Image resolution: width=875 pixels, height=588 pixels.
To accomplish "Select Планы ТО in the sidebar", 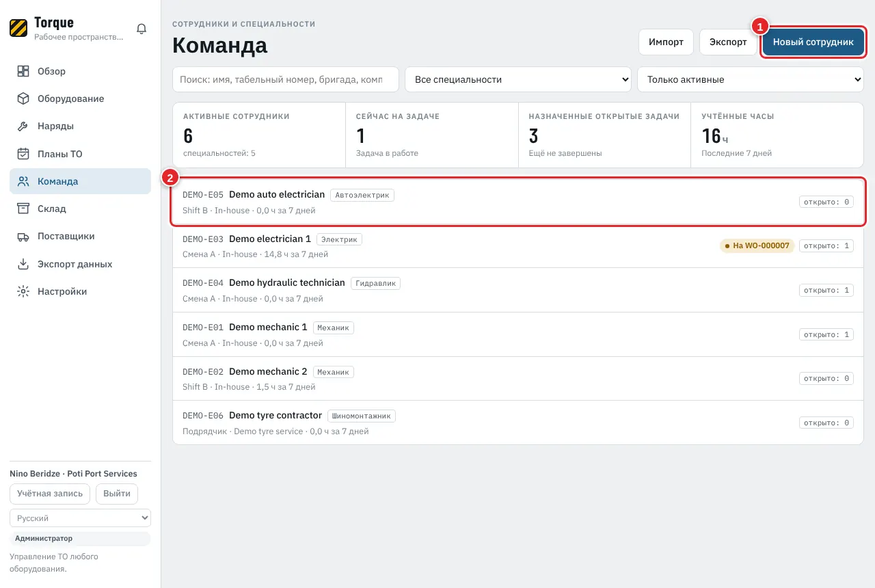I will [x=80, y=154].
